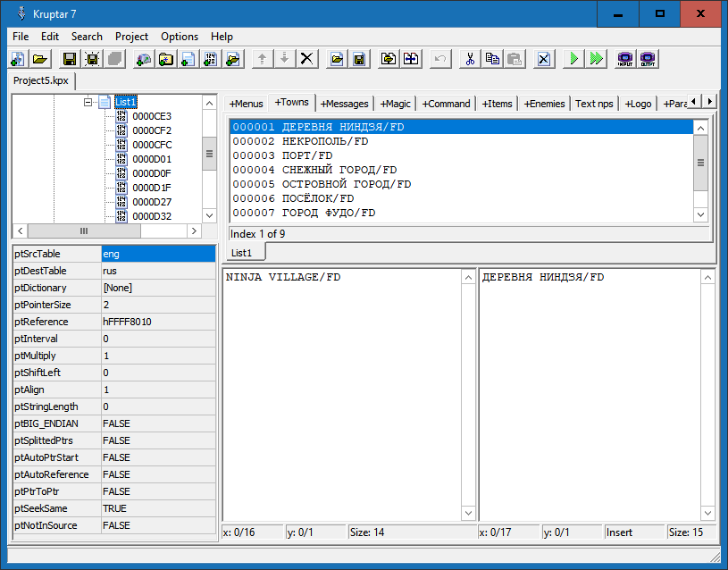Save the project with the floppy disk icon
Image resolution: width=728 pixels, height=570 pixels.
[70, 59]
